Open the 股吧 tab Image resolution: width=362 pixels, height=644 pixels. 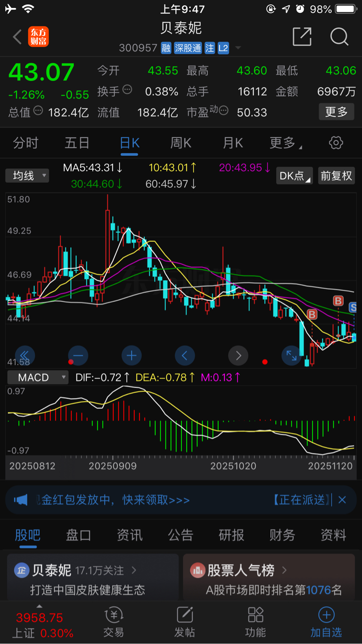point(28,535)
